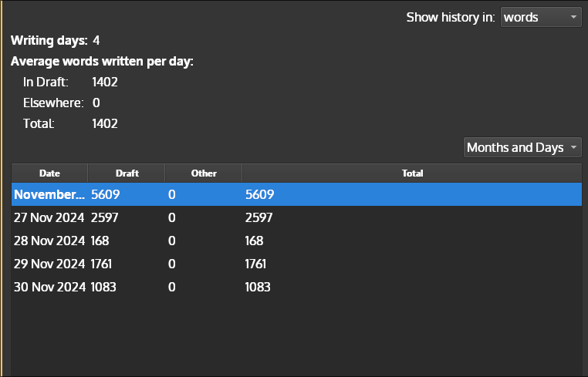Pick the 30 Nov 2024 date entry

click(49, 287)
